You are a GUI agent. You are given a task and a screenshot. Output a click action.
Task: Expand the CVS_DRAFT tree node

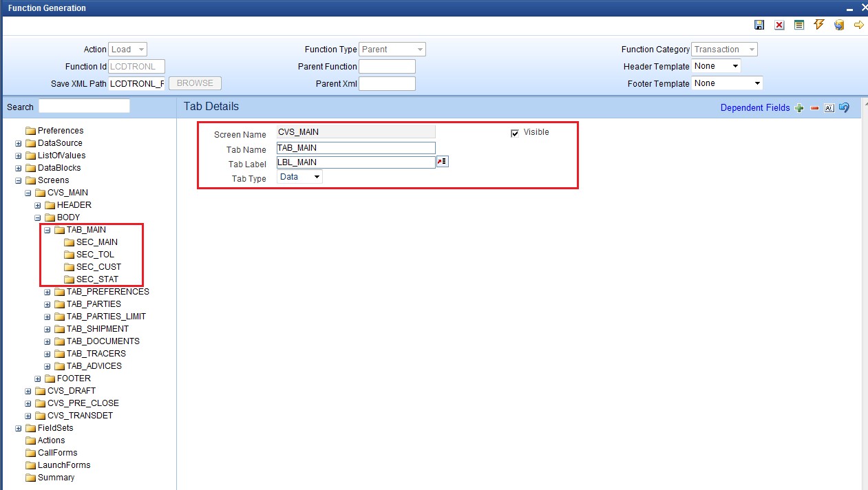28,391
